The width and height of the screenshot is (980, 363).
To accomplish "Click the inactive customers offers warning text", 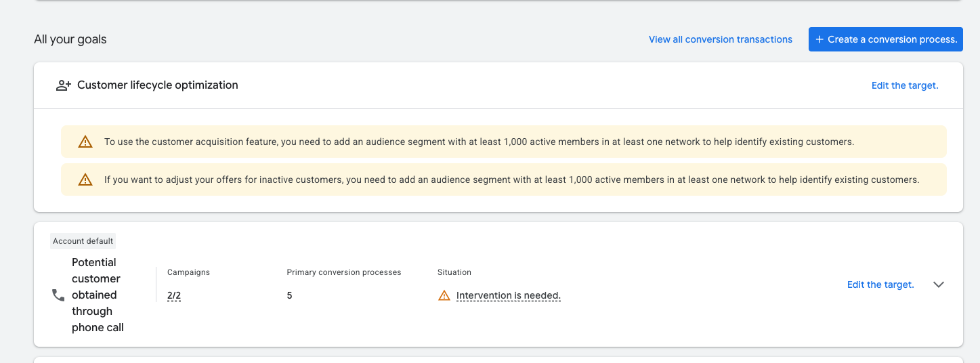I will (x=511, y=180).
